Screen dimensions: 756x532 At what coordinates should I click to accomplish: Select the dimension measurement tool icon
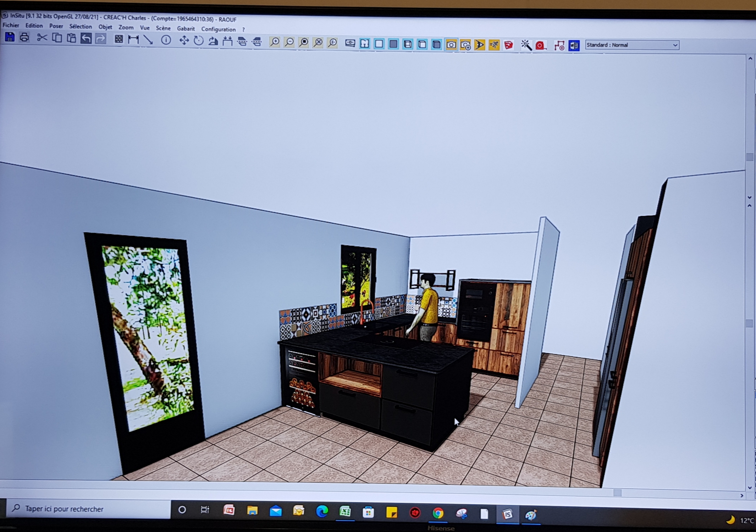pyautogui.click(x=133, y=39)
